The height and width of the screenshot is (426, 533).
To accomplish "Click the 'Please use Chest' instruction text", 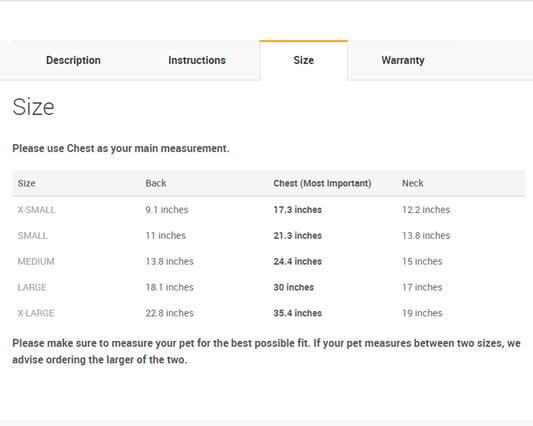I will [x=121, y=149].
